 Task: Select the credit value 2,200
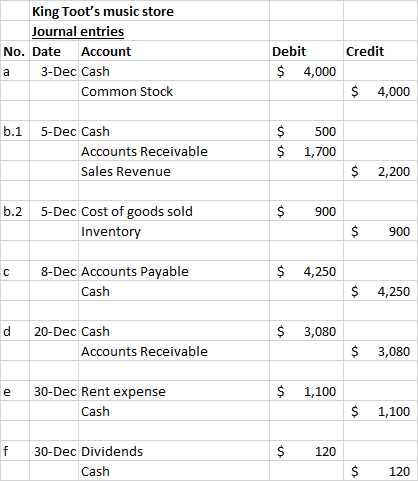(x=380, y=171)
